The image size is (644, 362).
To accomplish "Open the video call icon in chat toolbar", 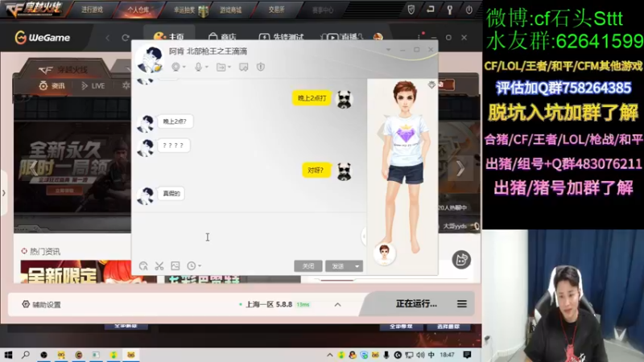I will (175, 67).
